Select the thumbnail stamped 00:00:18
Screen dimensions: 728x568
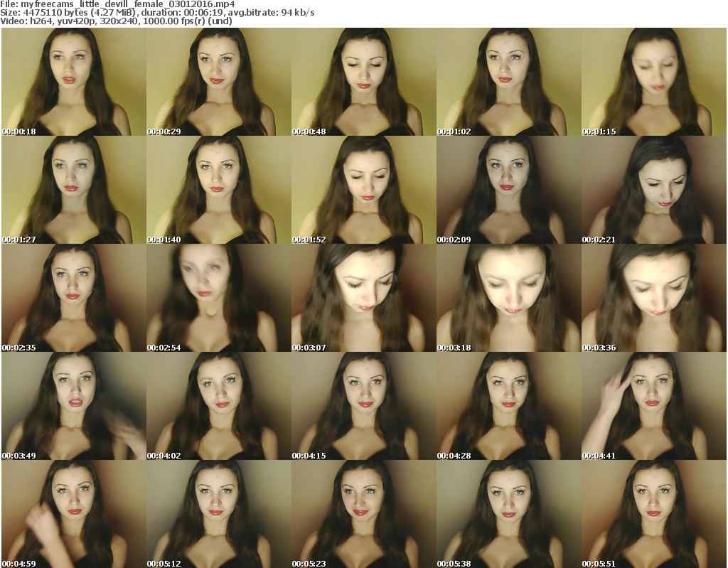74,82
